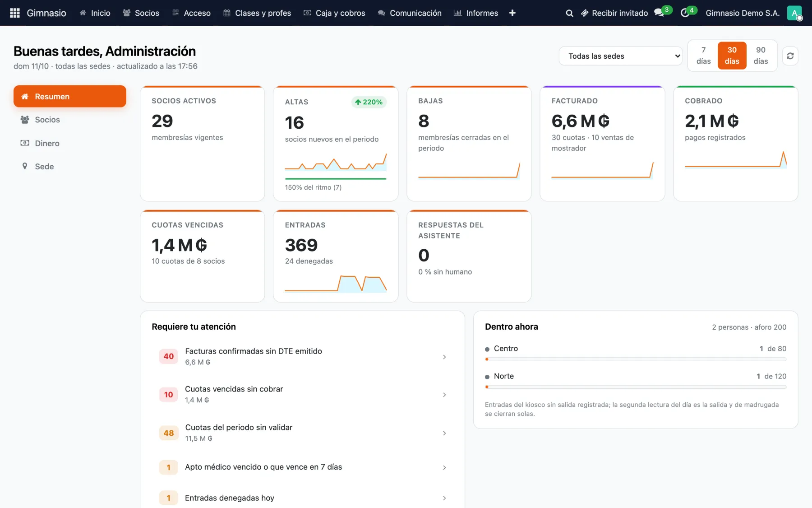Open the Inicio menu

click(x=95, y=13)
